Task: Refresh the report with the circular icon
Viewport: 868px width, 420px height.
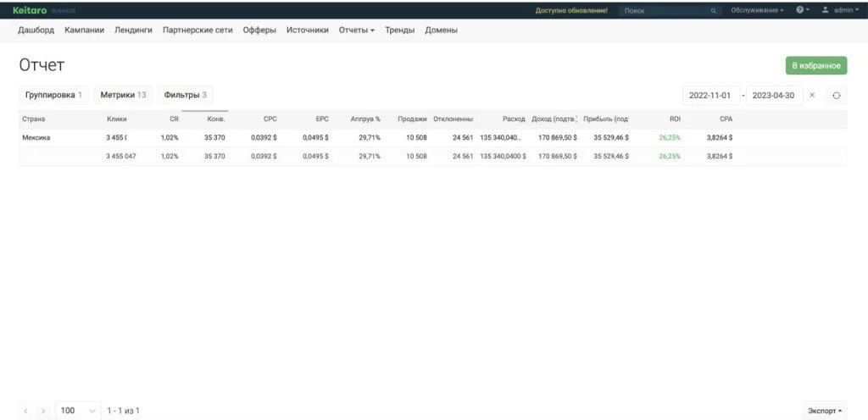Action: [837, 95]
